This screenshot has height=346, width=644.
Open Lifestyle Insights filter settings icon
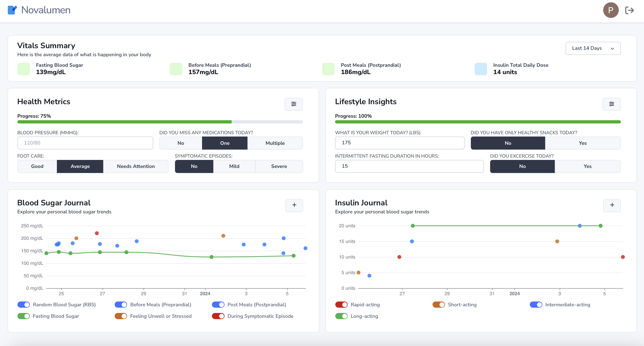(x=611, y=104)
